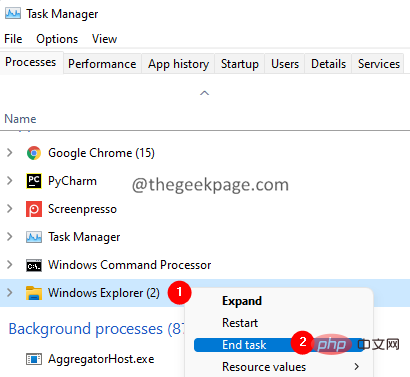Expand the Windows Explorer process group
The image size is (410, 377).
click(10, 293)
